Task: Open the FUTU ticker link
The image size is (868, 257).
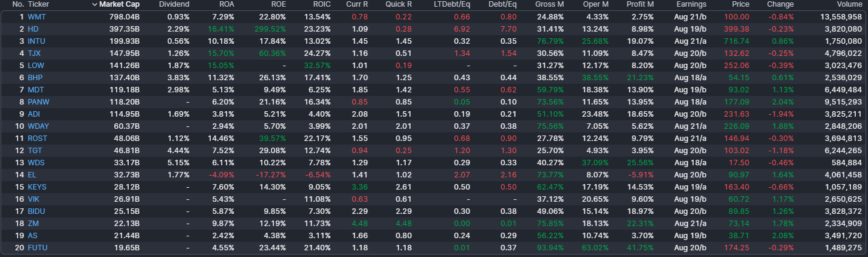Action: pos(38,247)
